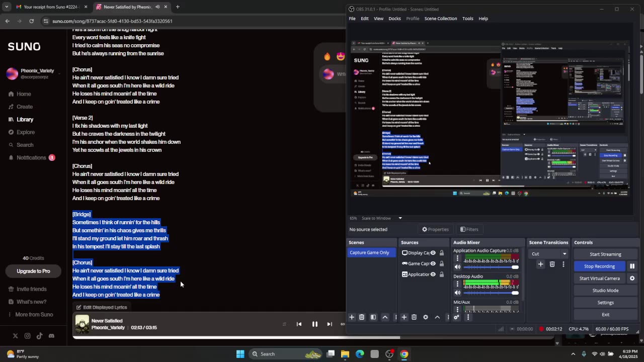Viewport: 644px width, 362px height.
Task: Open the OBS Scene Collection menu
Action: pos(441,19)
